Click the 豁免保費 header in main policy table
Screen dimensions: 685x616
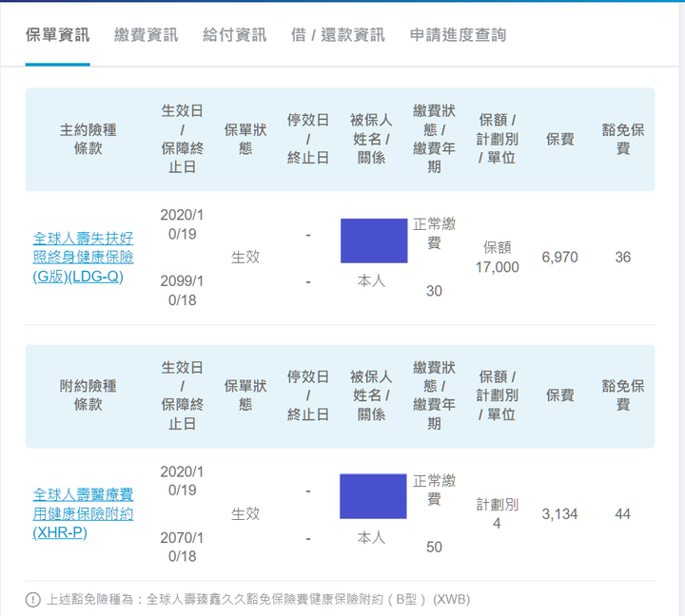pyautogui.click(x=623, y=140)
